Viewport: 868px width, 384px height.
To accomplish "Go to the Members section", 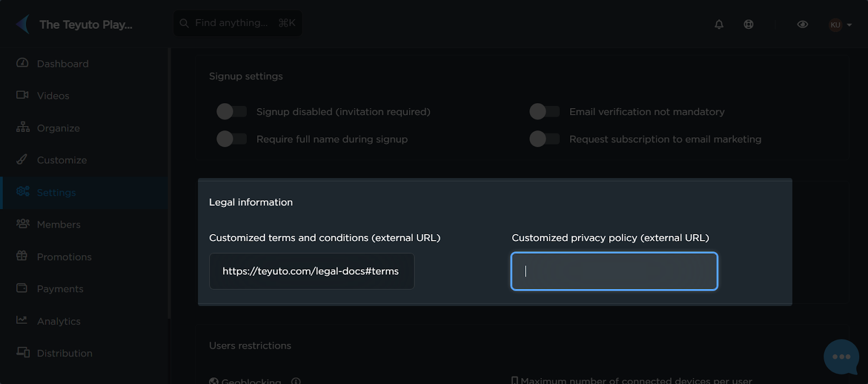I will (x=58, y=224).
